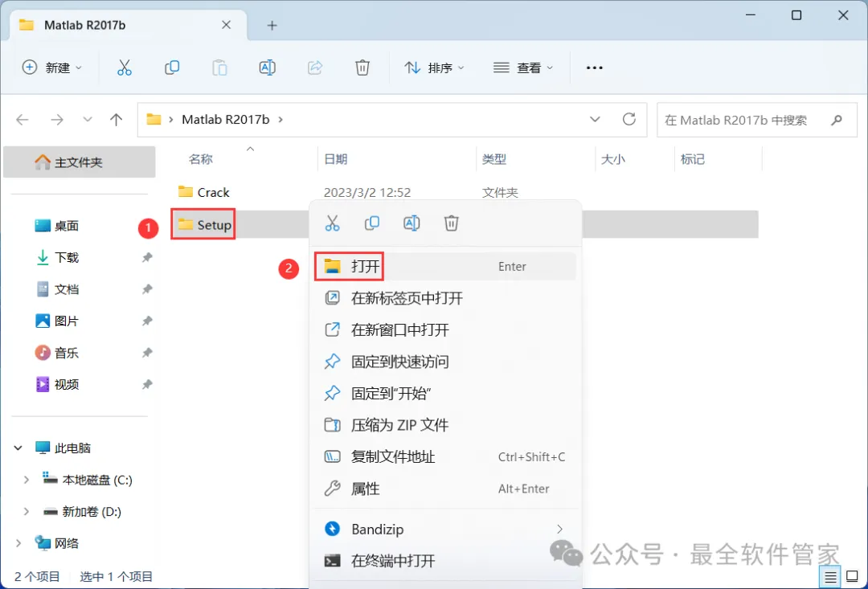This screenshot has width=868, height=589.
Task: Open 音乐 in the sidebar
Action: tap(58, 353)
